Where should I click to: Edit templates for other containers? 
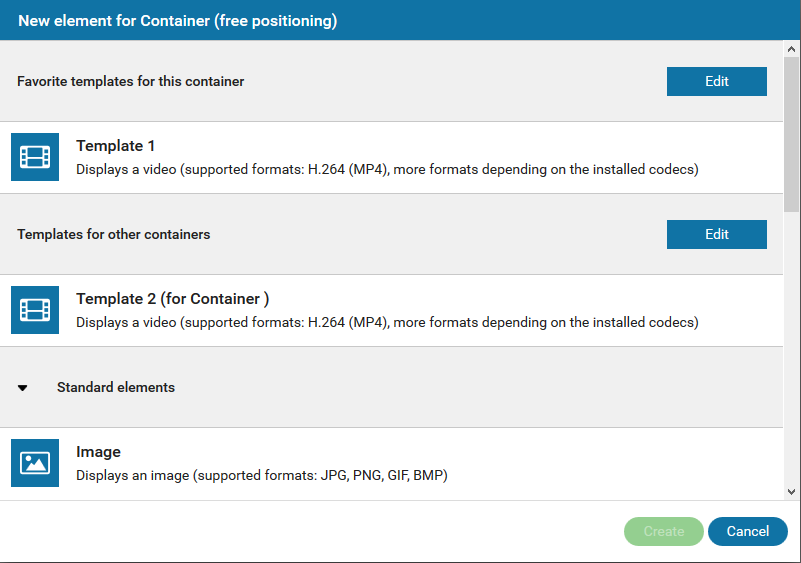(x=716, y=235)
